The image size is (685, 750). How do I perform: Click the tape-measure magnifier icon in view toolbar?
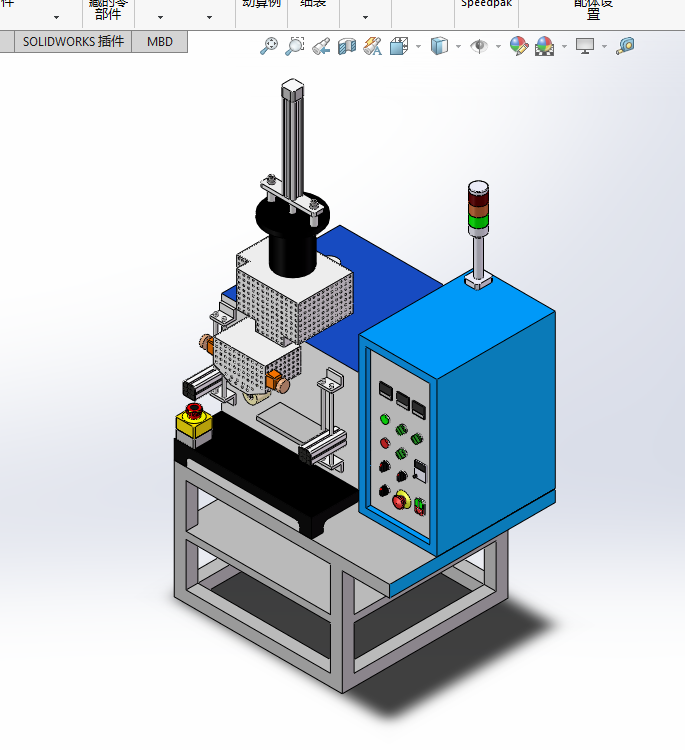(x=625, y=46)
